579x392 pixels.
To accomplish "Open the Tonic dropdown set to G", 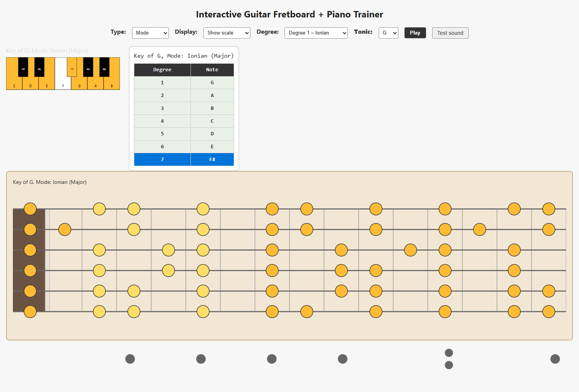I will 389,33.
